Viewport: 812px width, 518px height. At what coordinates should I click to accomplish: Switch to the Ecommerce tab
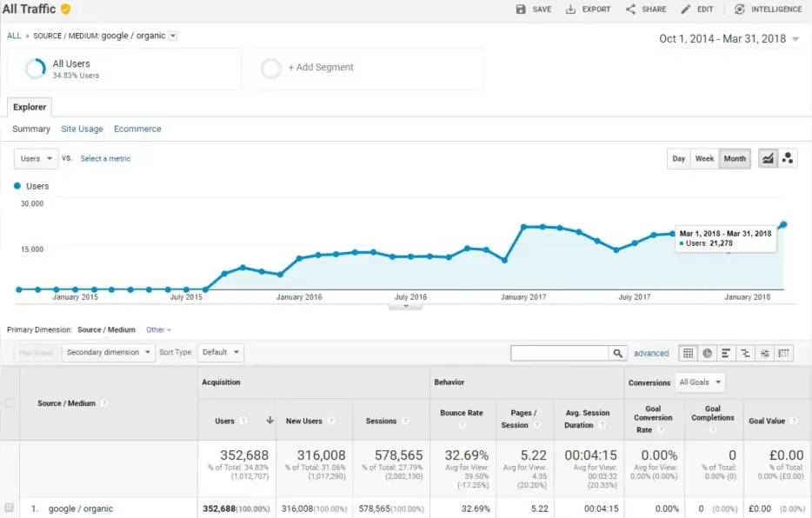pos(137,128)
